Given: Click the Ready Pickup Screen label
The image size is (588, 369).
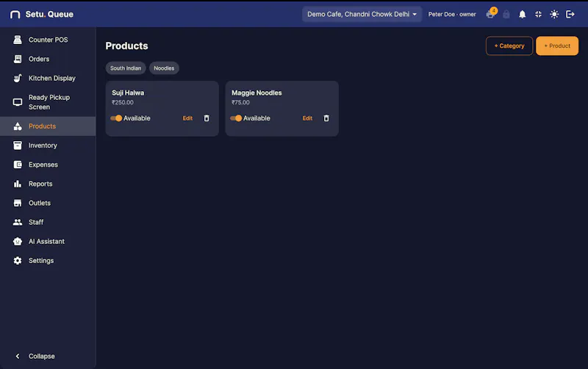Looking at the screenshot, I should pyautogui.click(x=49, y=102).
